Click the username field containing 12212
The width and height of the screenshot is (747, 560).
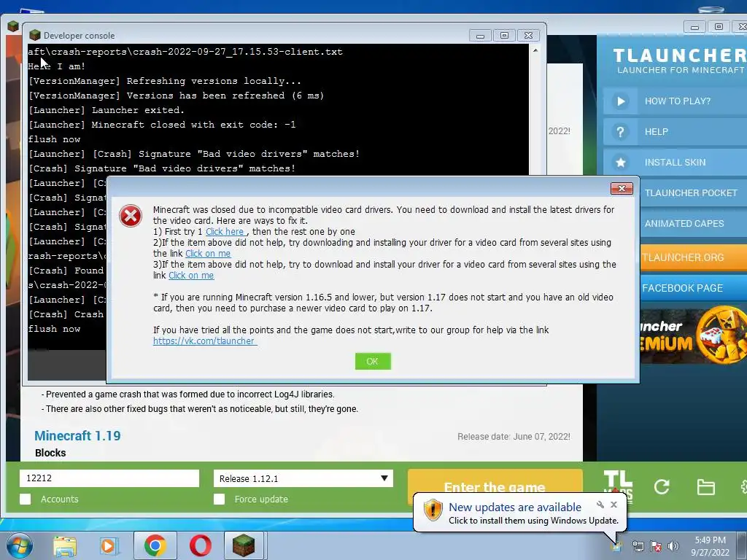pos(109,478)
